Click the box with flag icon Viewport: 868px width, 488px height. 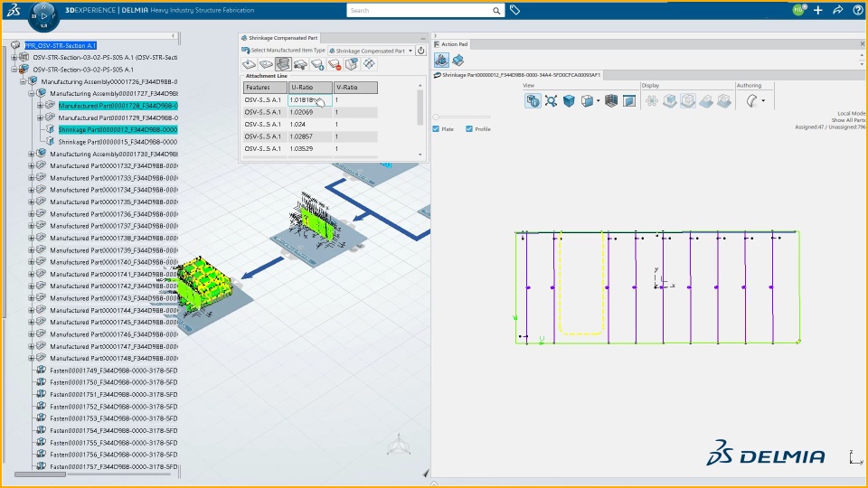[x=352, y=65]
